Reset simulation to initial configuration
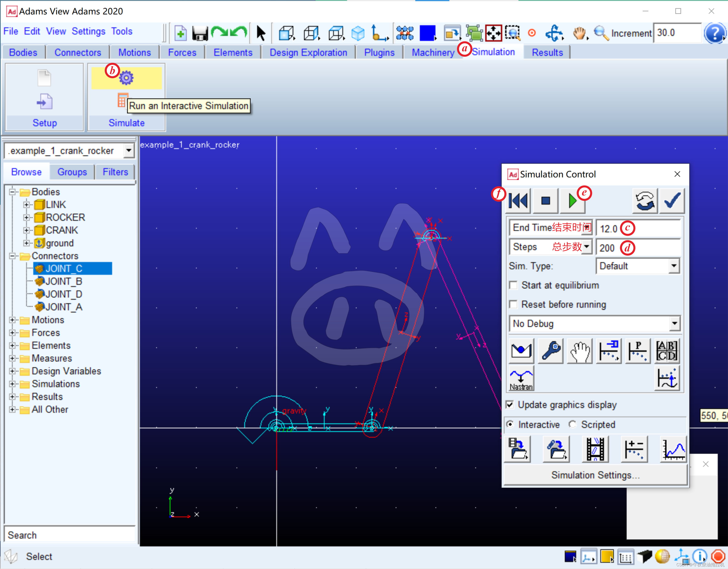Viewport: 728px width, 569px height. pos(518,201)
